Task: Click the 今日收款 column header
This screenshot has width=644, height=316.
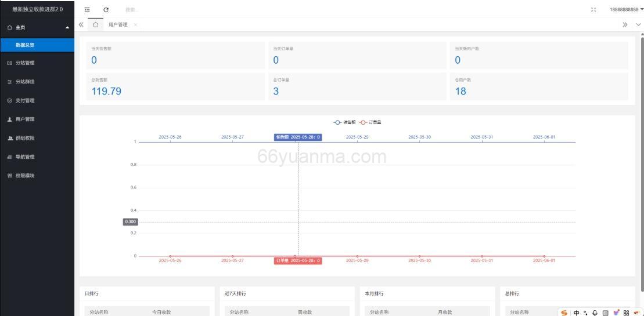Action: [161, 313]
